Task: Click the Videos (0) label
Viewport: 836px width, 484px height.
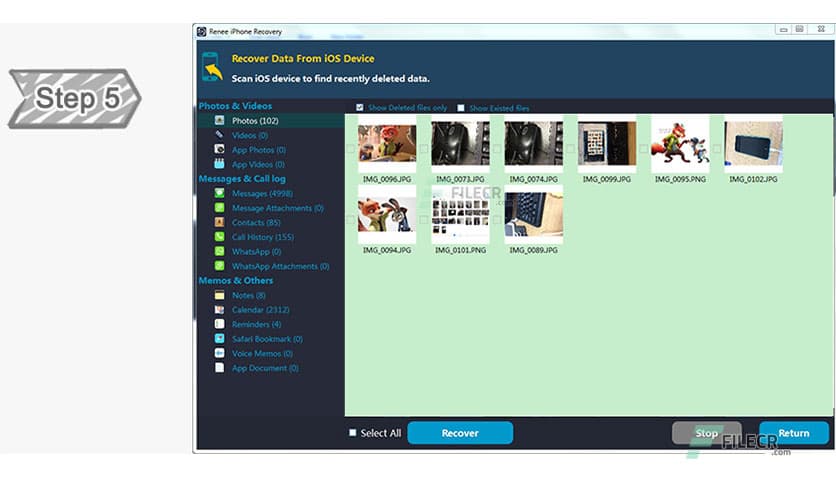Action: click(250, 135)
